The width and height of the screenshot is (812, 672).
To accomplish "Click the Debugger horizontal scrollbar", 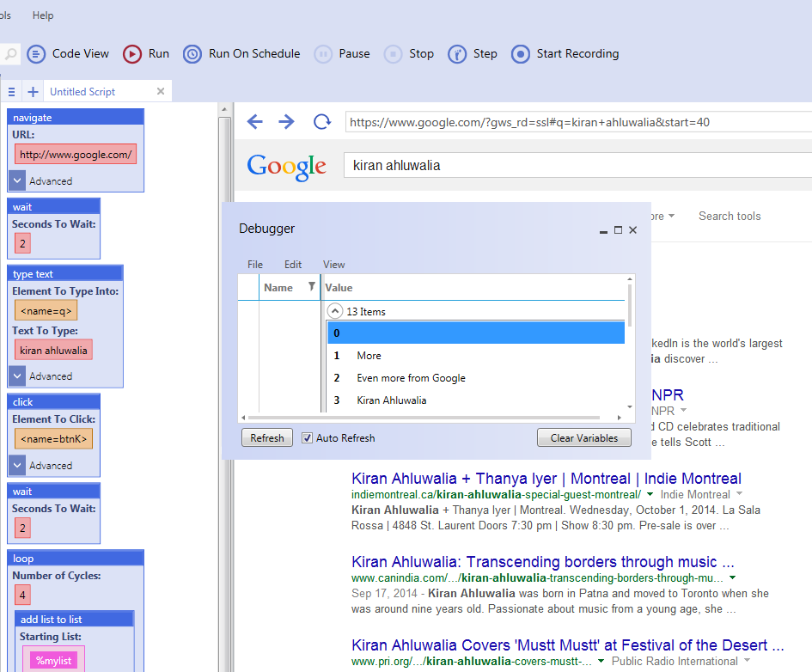I will (x=424, y=418).
